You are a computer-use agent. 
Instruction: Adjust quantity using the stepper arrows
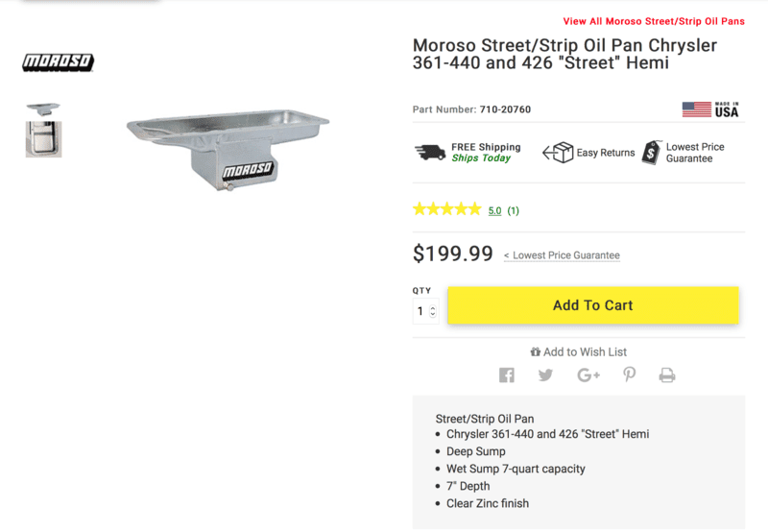coord(433,311)
